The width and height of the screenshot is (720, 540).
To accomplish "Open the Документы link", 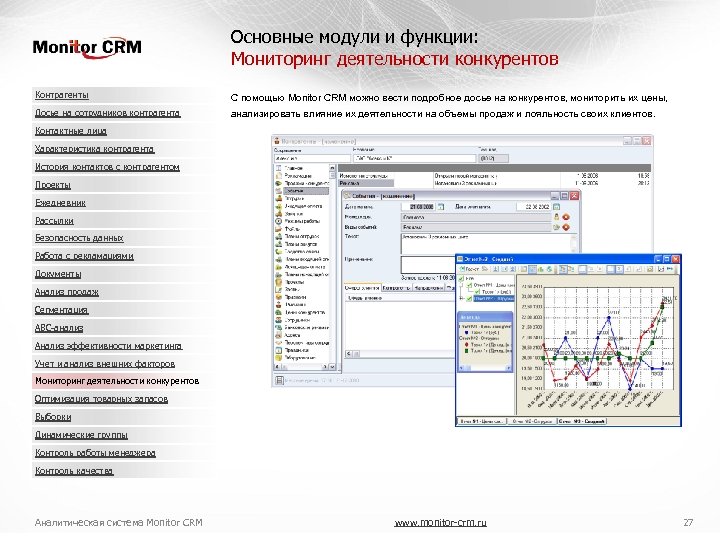I will (58, 274).
